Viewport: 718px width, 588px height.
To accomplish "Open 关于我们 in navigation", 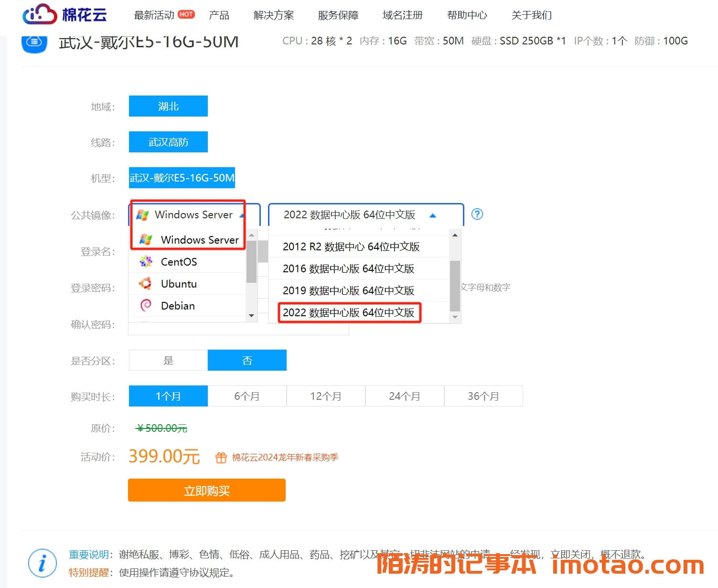I will click(x=532, y=15).
